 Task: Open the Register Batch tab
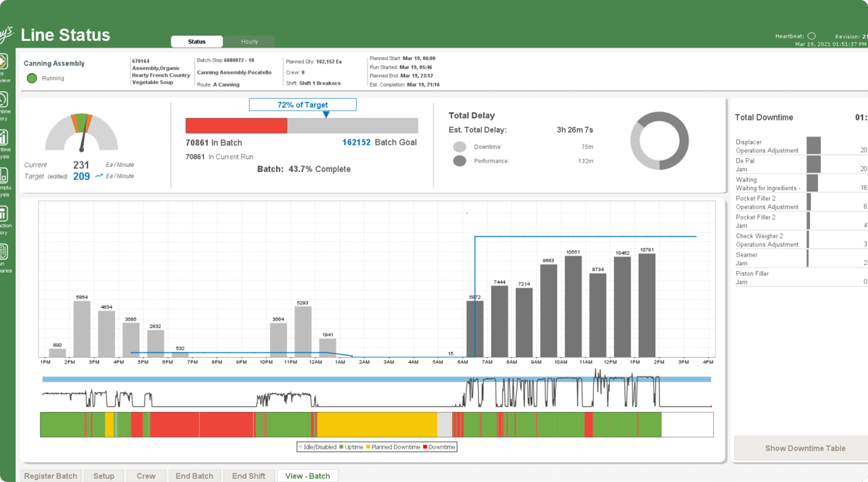[51, 475]
